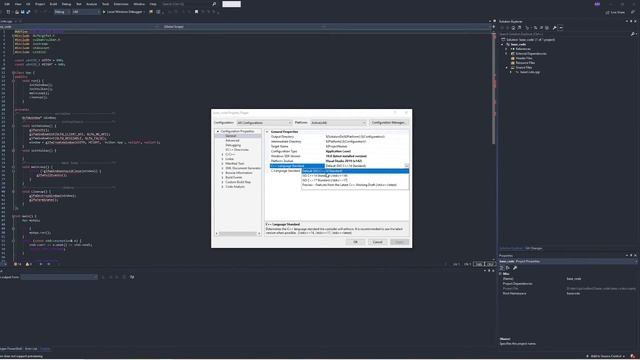640x360 pixels.
Task: Select Source Files folder in Solution Explorer
Action: coord(524,68)
